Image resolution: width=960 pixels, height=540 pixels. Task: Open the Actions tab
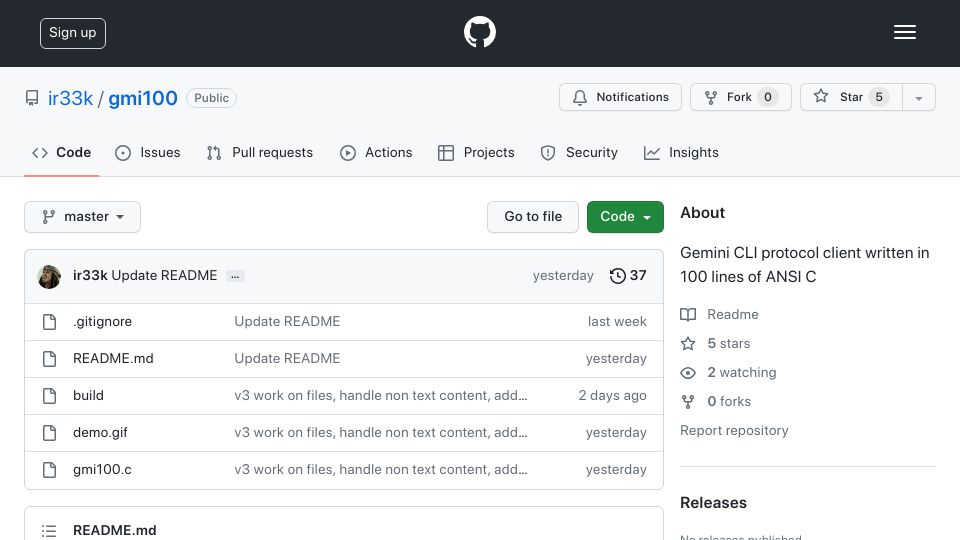376,152
